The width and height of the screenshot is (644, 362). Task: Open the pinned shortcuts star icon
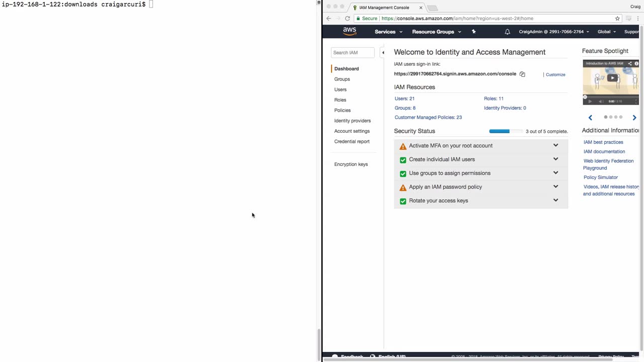click(x=473, y=32)
